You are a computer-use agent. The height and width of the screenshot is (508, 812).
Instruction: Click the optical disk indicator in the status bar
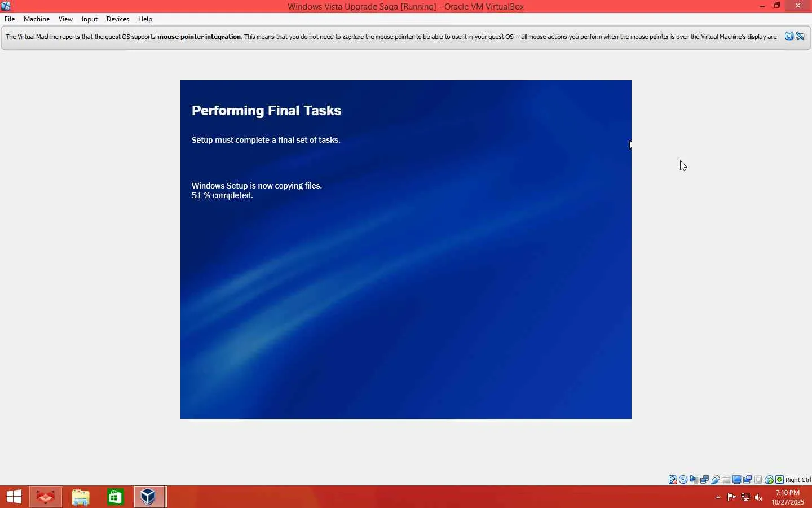coord(683,480)
